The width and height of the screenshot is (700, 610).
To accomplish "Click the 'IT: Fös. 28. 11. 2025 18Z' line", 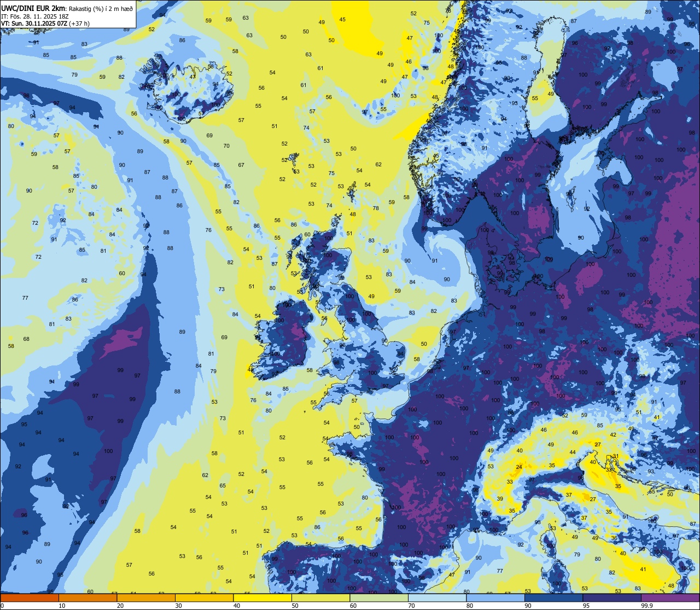I will point(34,16).
